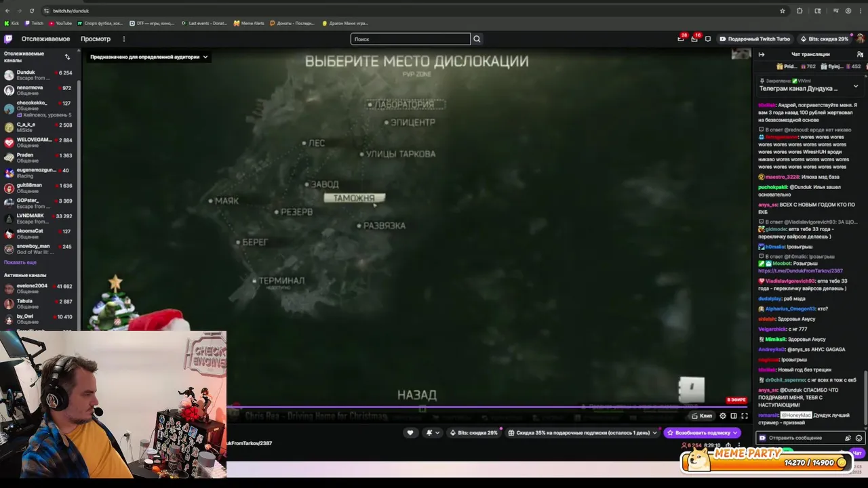Open Praden channel in sidebar
This screenshot has width=868, height=488.
point(40,158)
